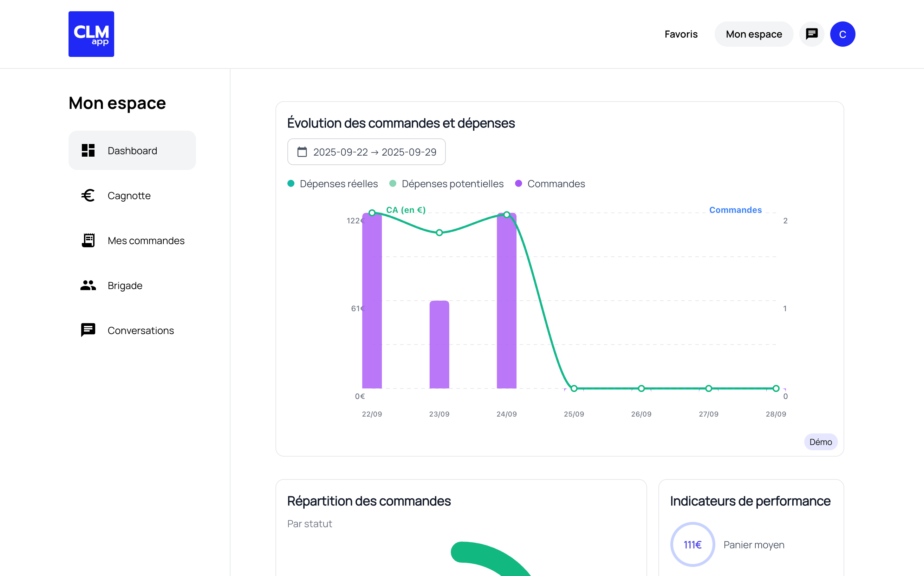This screenshot has width=924, height=576.
Task: Click the Démo badge
Action: (x=820, y=442)
